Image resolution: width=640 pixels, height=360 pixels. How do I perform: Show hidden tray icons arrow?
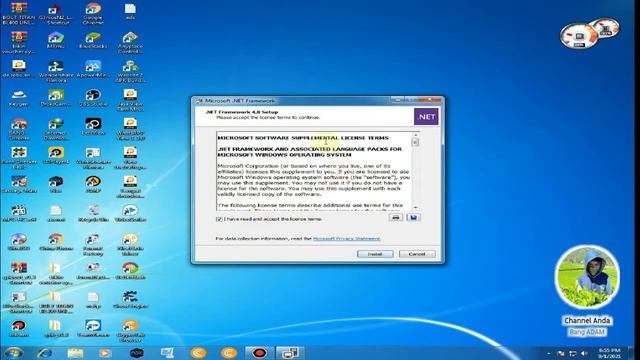point(549,353)
